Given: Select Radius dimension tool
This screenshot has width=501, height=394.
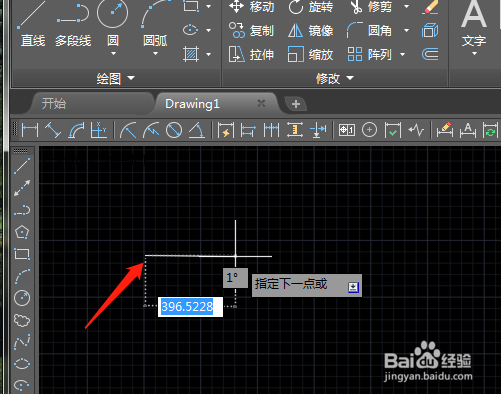Looking at the screenshot, I should (128, 130).
